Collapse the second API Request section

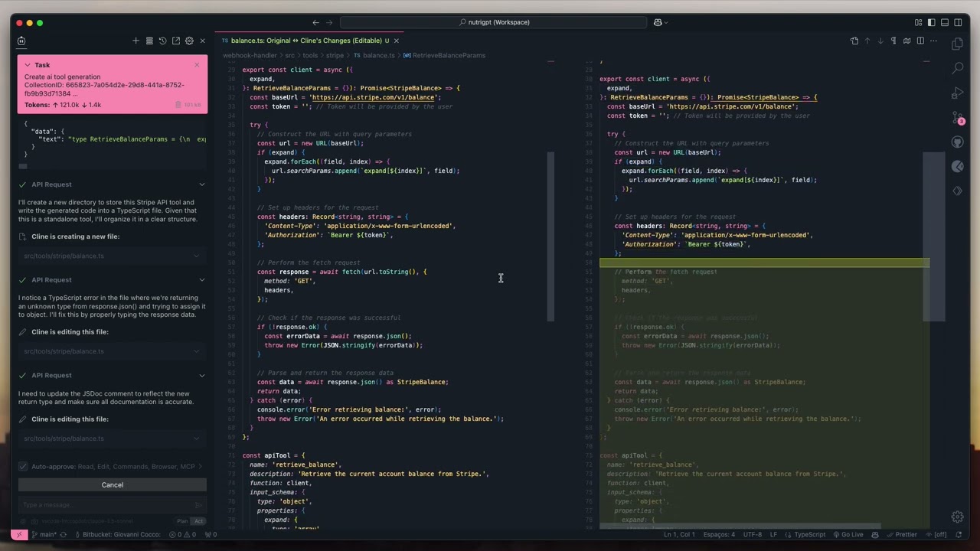[x=202, y=280]
